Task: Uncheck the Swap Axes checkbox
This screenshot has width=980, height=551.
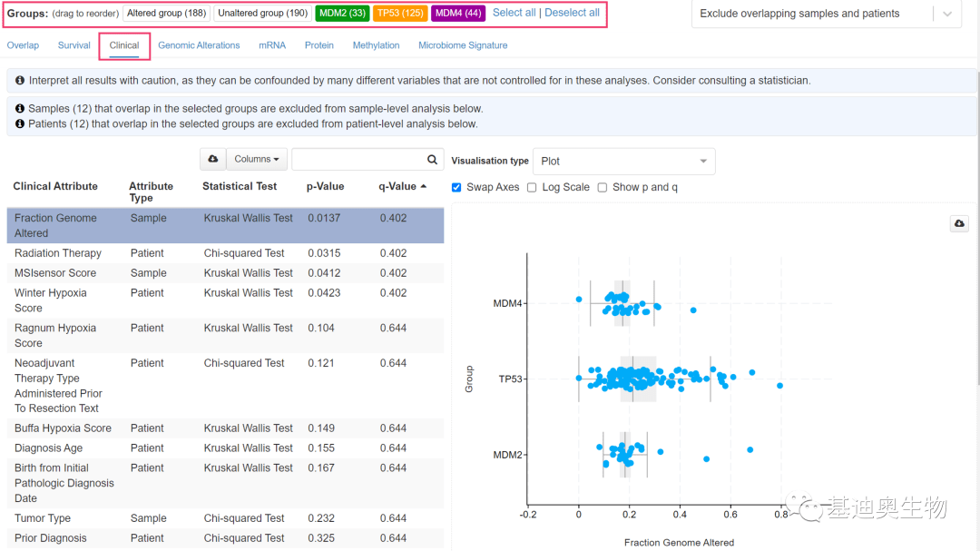Action: point(456,187)
